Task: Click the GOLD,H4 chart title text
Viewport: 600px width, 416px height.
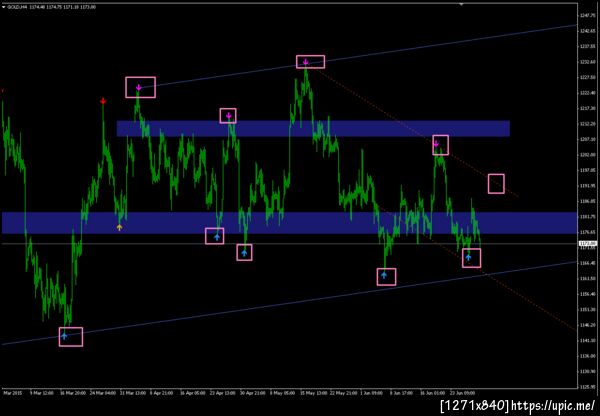Action: (x=16, y=7)
